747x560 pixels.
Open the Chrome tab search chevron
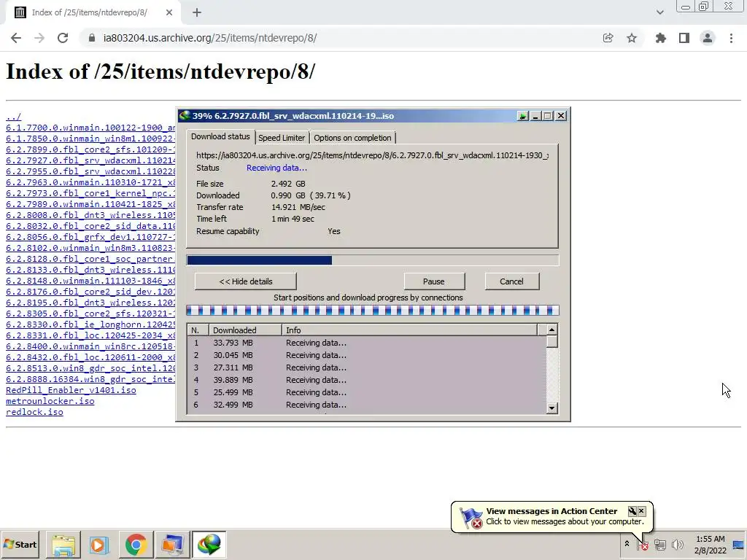pos(659,13)
